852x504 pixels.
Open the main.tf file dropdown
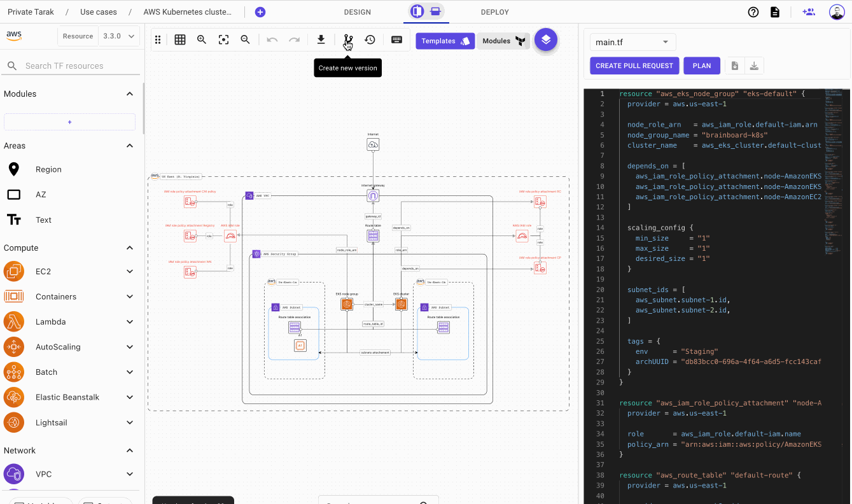coord(632,42)
